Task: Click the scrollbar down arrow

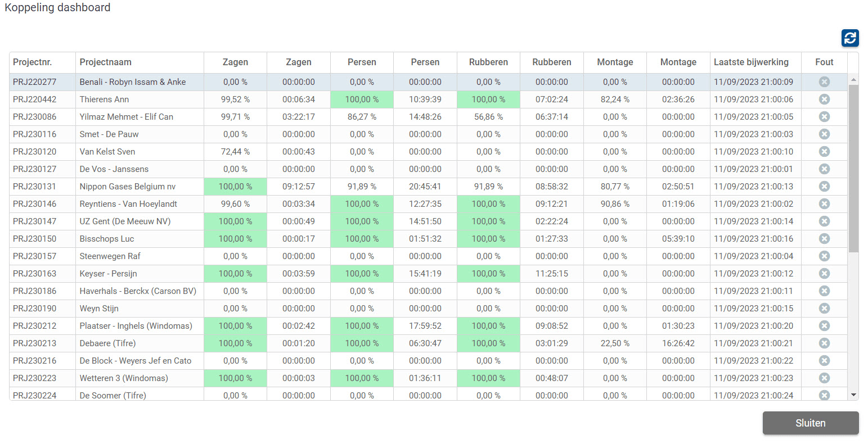Action: (853, 395)
